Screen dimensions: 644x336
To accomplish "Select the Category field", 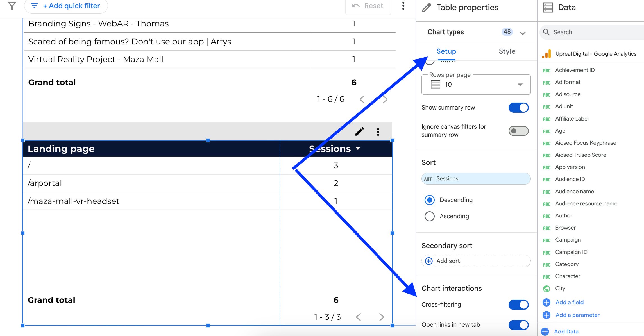I will coord(567,264).
